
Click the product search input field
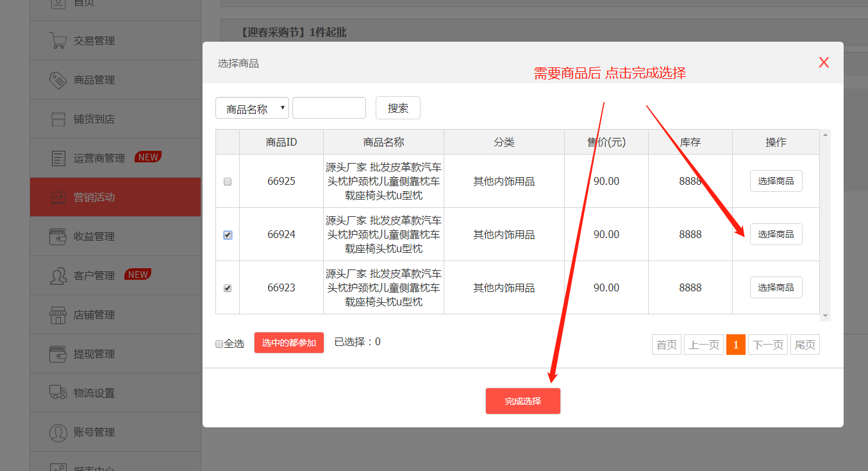(x=328, y=108)
